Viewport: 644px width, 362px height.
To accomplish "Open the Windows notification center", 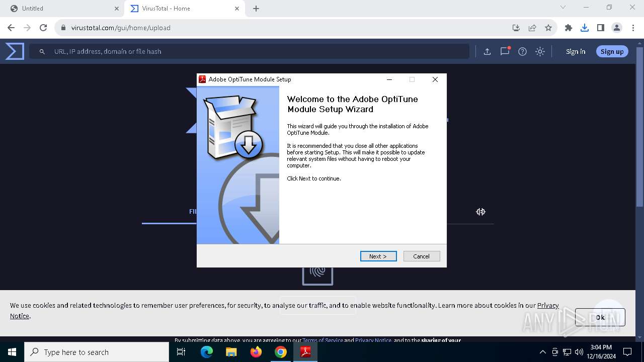I will pos(627,352).
